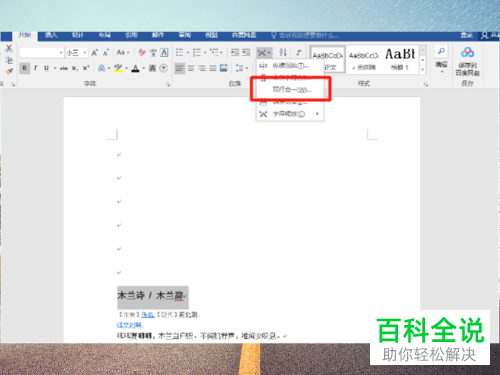Click the Save to Baidu Netdisk cloud icon

pos(468,53)
